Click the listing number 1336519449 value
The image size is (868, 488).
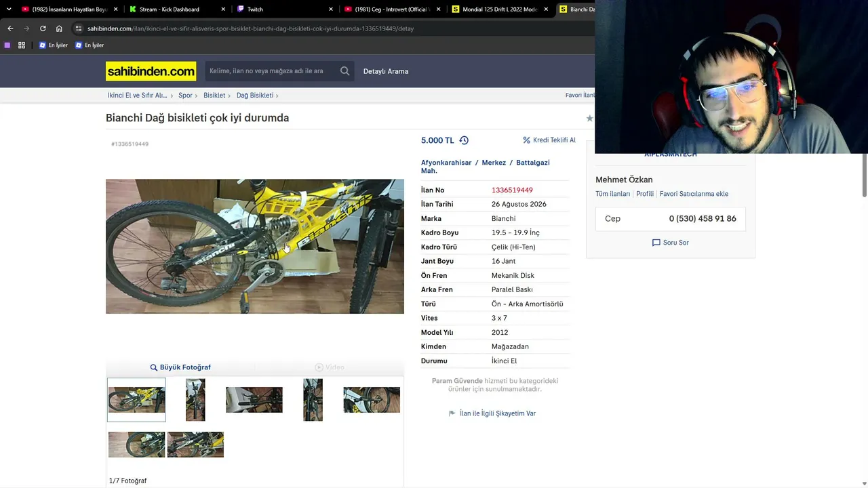point(512,190)
